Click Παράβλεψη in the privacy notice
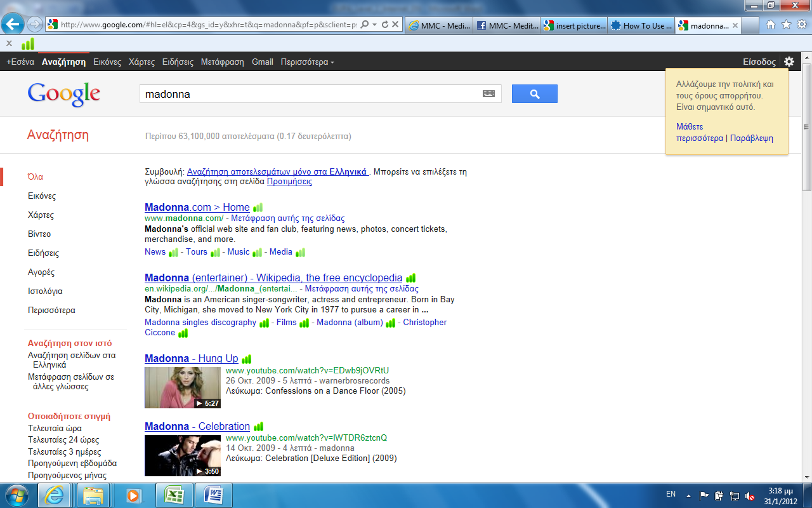Image resolution: width=812 pixels, height=508 pixels. tap(752, 138)
